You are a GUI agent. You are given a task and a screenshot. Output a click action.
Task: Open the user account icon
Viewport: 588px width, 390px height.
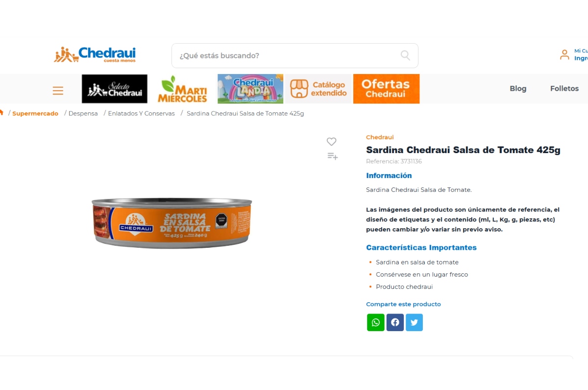coord(564,54)
